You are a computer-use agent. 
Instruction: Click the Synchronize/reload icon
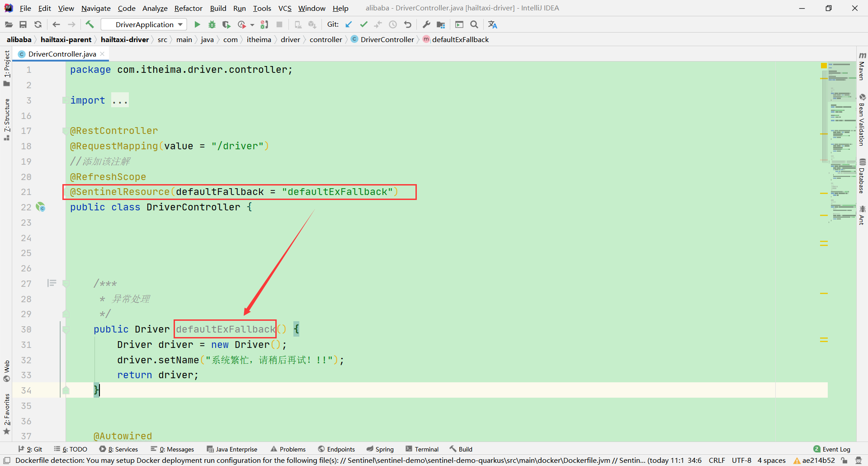38,24
